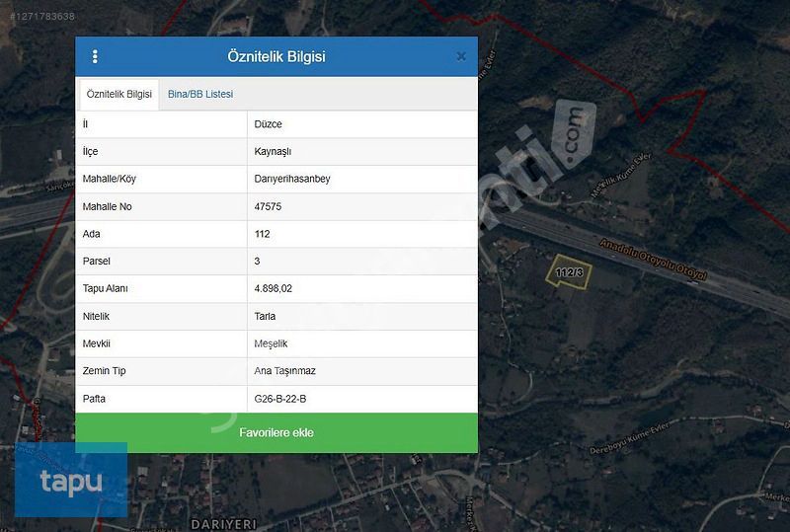Screen dimensions: 790x532
Task: Click the Düzce value in İl row
Action: coord(269,124)
